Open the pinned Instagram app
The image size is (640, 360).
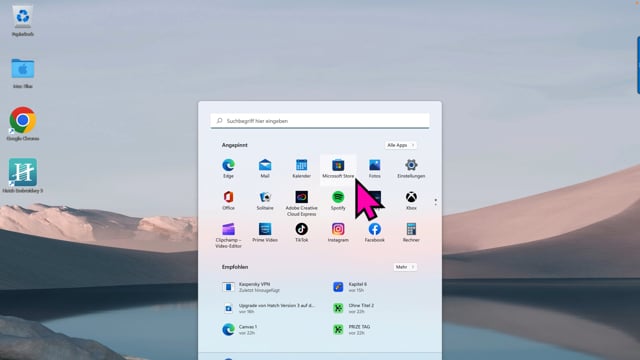click(338, 233)
